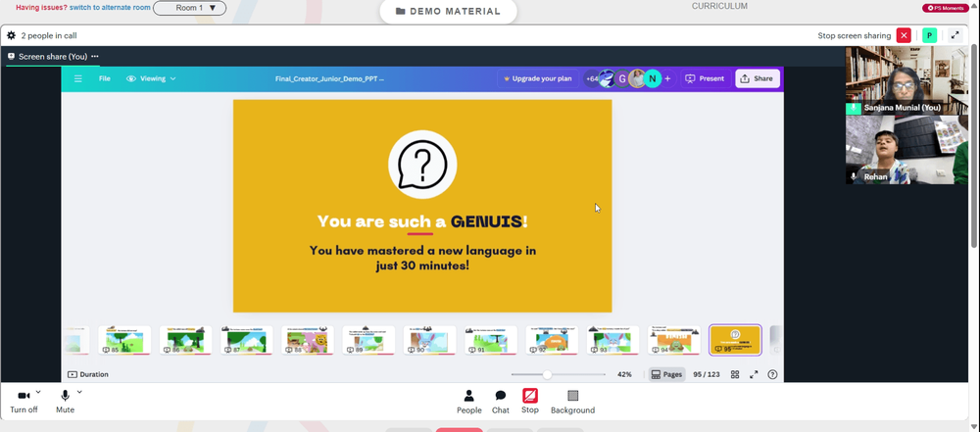Open the call settings gear icon
The height and width of the screenshot is (432, 980).
point(11,35)
